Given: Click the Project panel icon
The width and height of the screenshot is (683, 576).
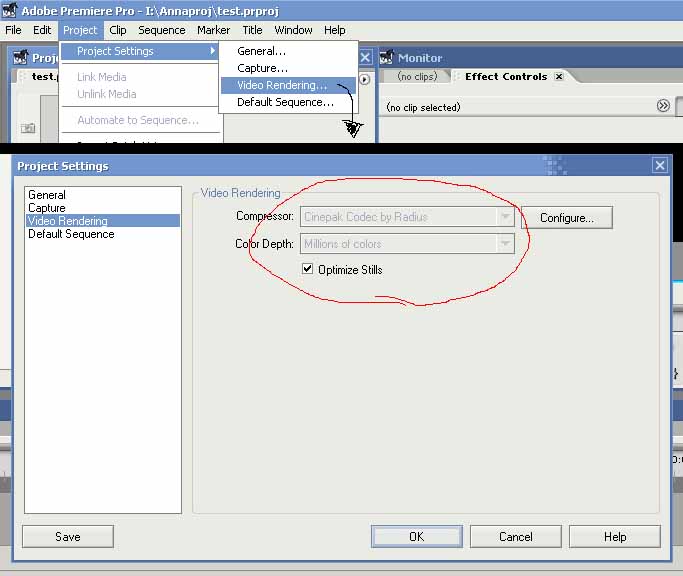Looking at the screenshot, I should [20, 58].
